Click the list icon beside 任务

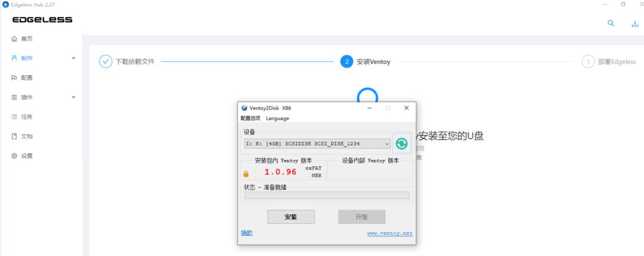pos(14,117)
